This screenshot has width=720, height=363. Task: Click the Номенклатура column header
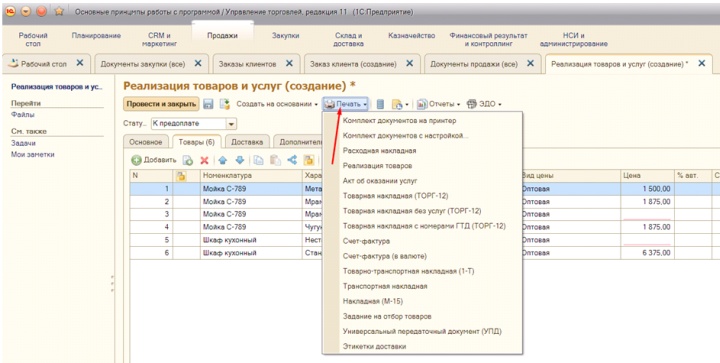[251, 176]
